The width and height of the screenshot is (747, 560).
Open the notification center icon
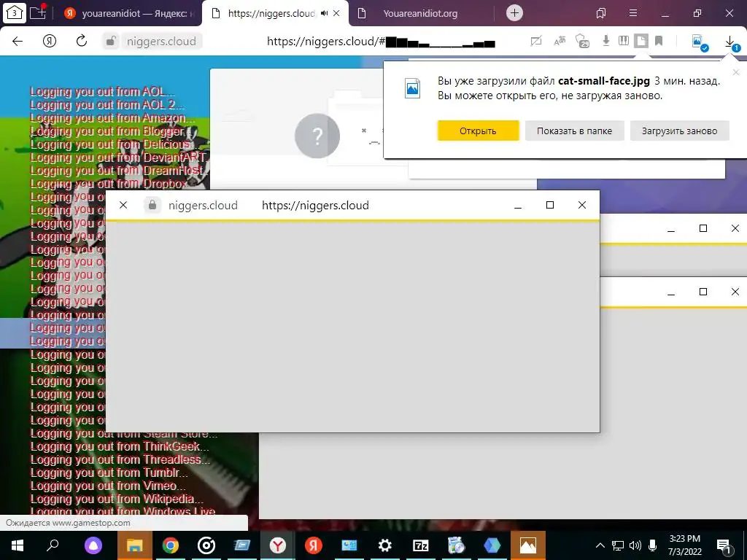point(724,546)
